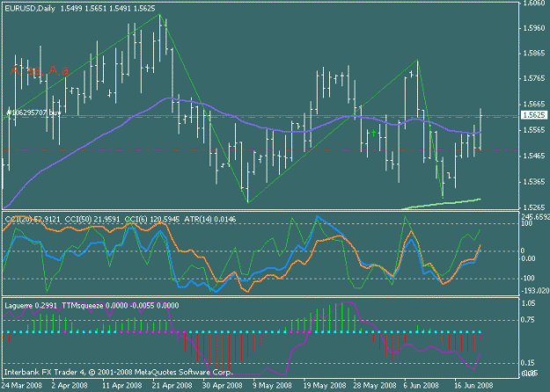550x392 pixels.
Task: Click the 30 Apr 2008 date label
Action: point(223,386)
